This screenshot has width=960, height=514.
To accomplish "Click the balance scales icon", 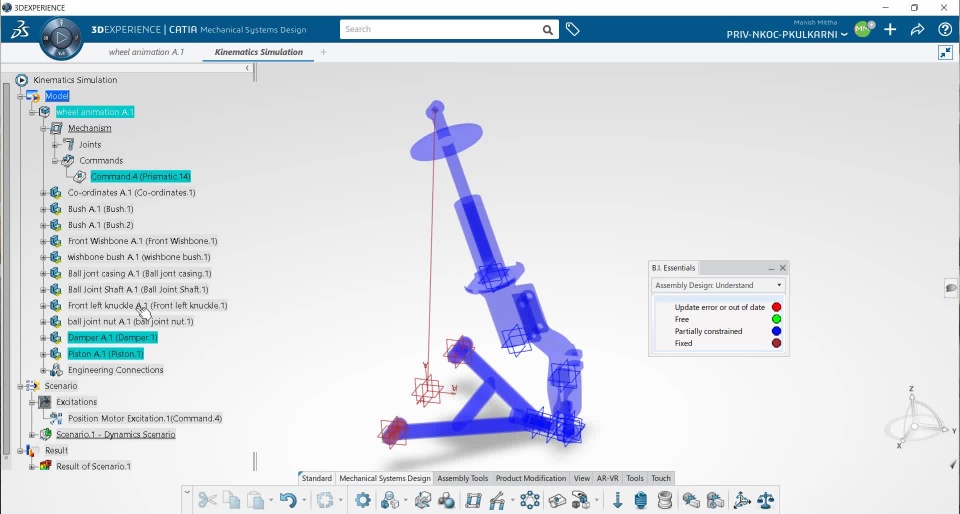I will pos(765,500).
